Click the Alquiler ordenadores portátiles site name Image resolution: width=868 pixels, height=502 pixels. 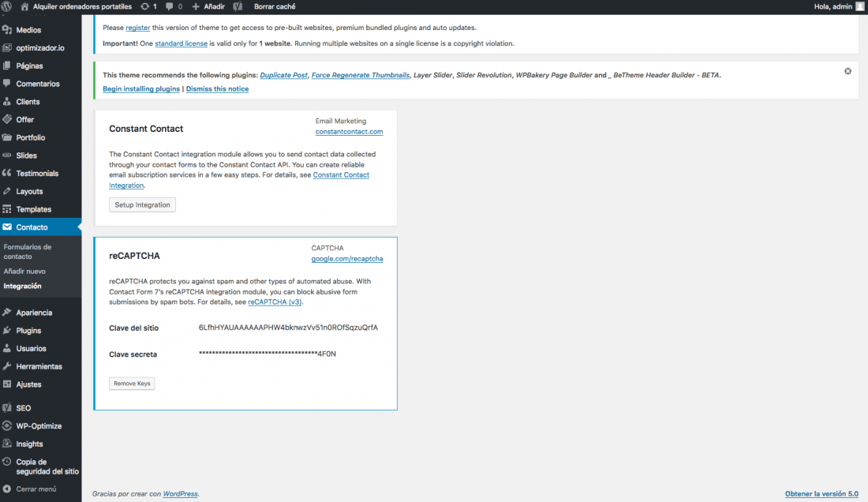click(x=83, y=6)
